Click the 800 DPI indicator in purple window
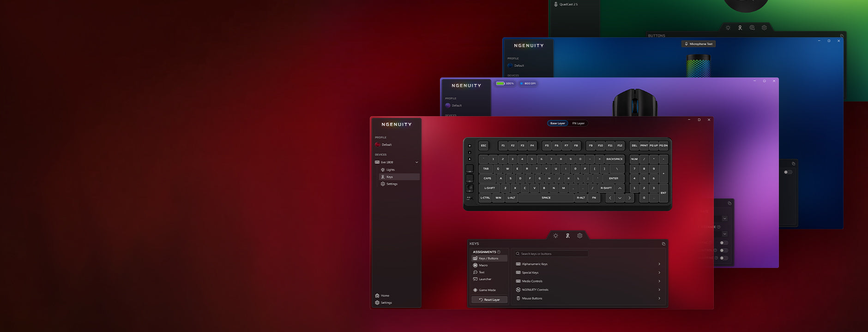The width and height of the screenshot is (868, 332). tap(528, 83)
